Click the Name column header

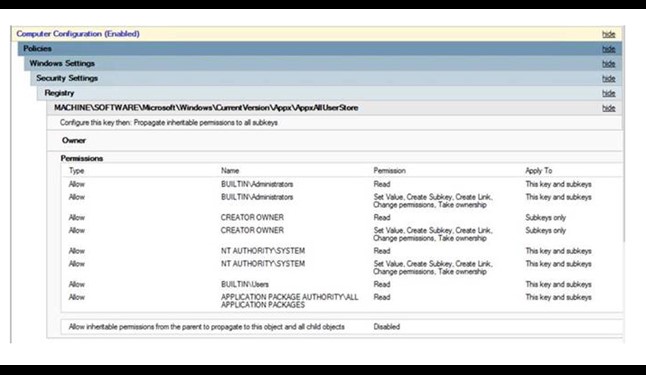tap(230, 171)
